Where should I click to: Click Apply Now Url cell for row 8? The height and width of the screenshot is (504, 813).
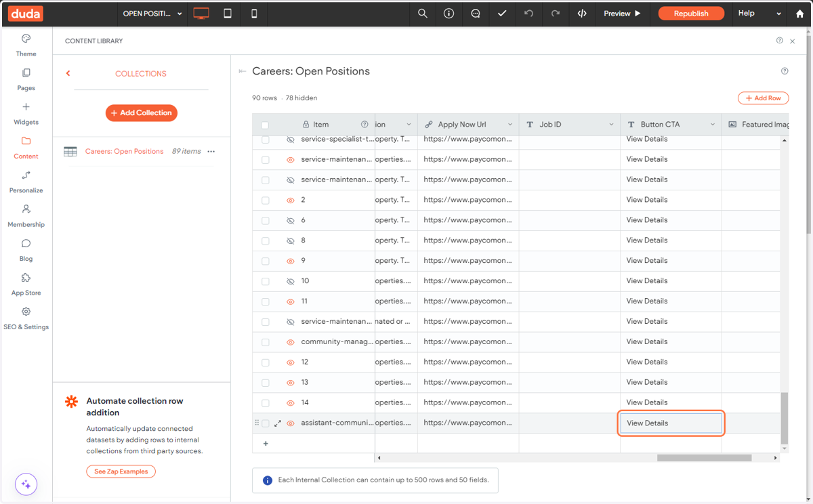468,240
